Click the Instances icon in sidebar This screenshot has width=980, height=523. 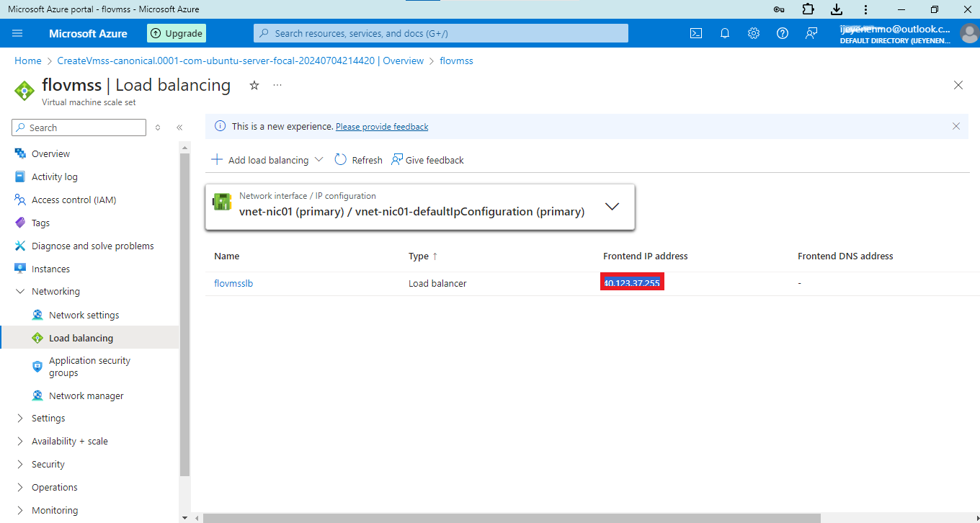(20, 269)
